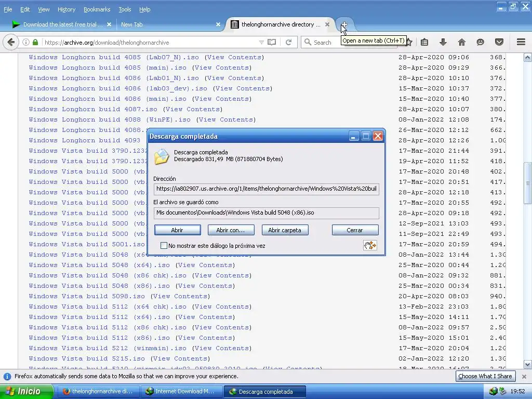Click the search magnifier icon in search box

[x=308, y=42]
